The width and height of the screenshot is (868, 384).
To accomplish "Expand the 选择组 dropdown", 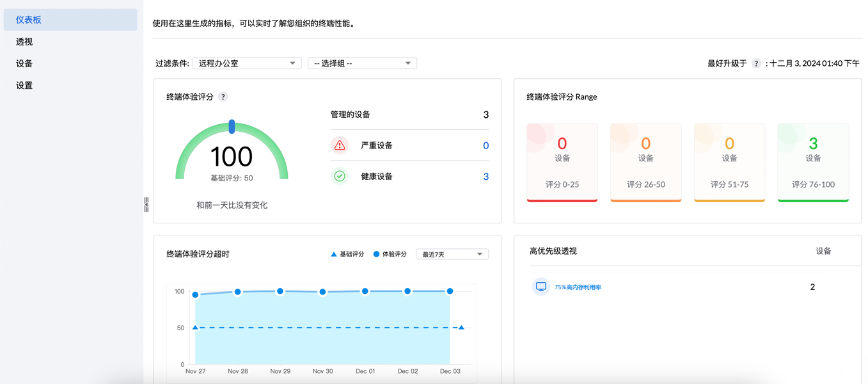I will pos(362,63).
